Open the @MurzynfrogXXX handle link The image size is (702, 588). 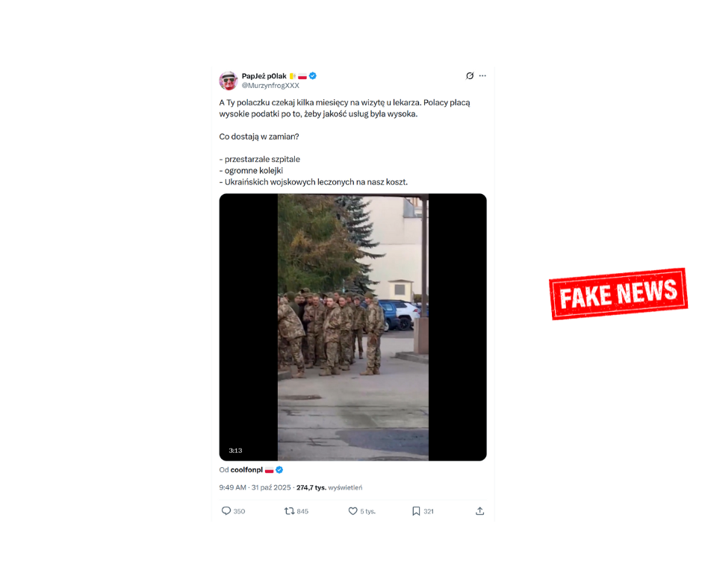pyautogui.click(x=270, y=86)
